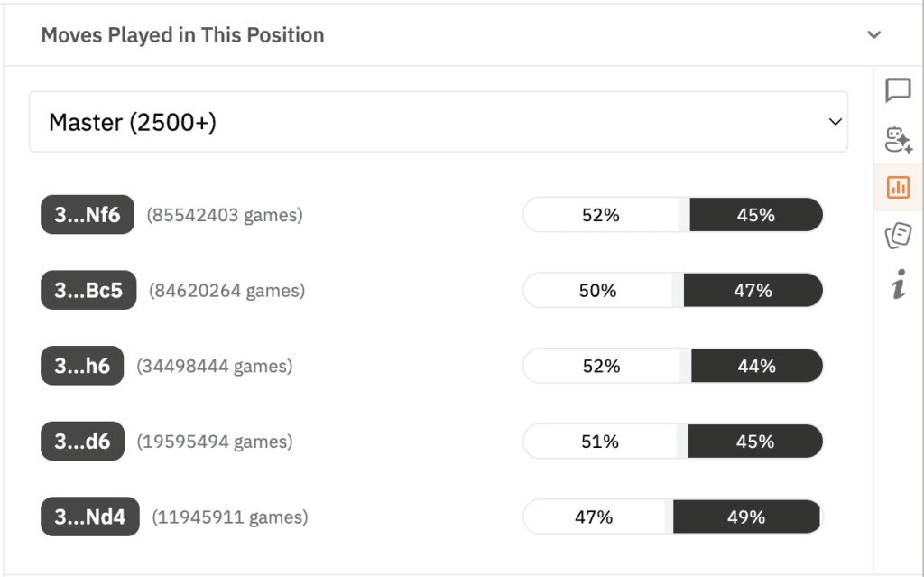
Task: Open the notes cards icon
Action: coord(898,235)
